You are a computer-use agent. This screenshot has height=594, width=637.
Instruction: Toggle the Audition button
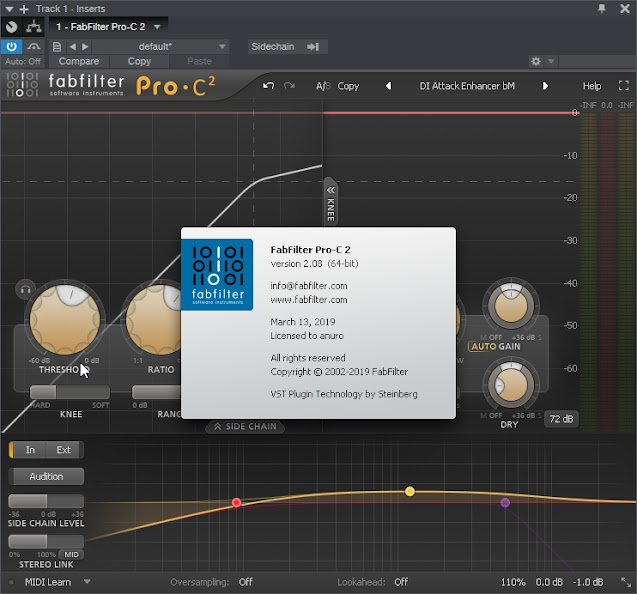pyautogui.click(x=46, y=477)
